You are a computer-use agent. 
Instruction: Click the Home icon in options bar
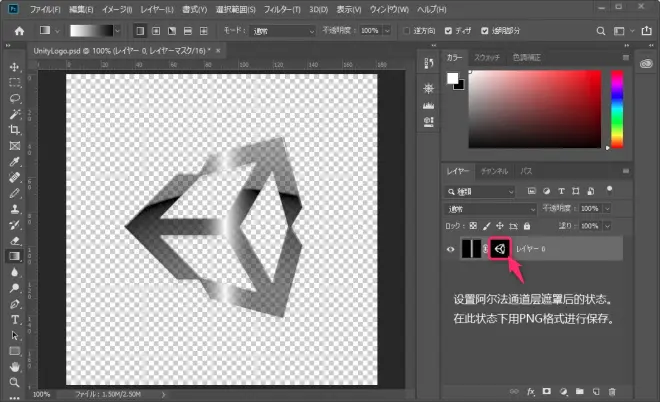(x=19, y=31)
